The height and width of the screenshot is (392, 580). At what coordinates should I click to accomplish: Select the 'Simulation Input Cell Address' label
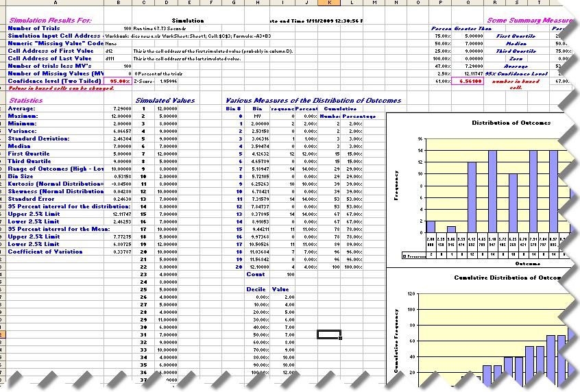pyautogui.click(x=54, y=36)
